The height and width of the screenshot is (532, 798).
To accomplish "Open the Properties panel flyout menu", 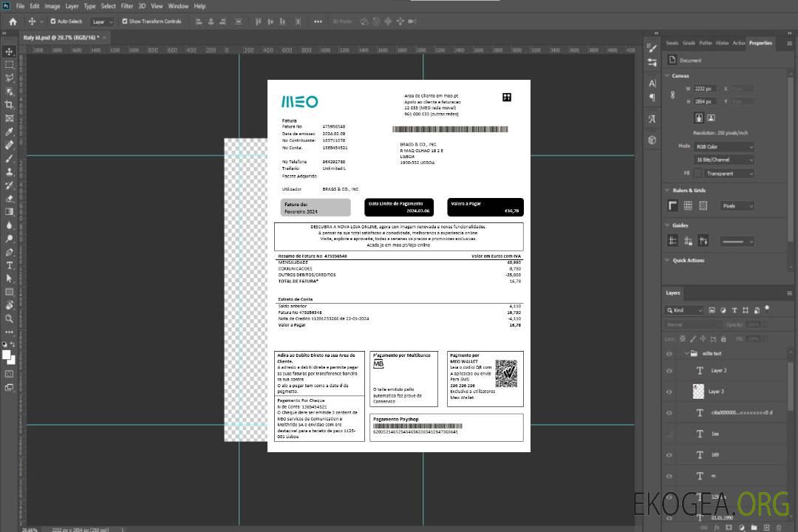I will pyautogui.click(x=789, y=44).
